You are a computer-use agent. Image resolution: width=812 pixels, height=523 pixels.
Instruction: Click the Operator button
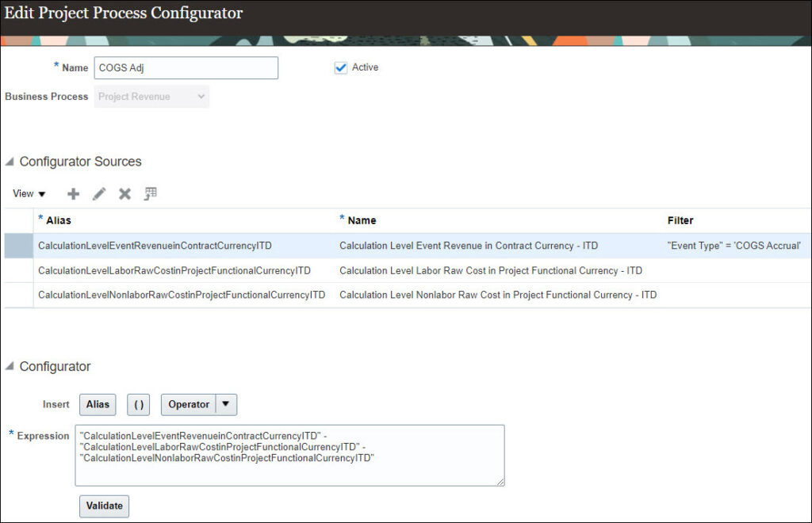[189, 404]
